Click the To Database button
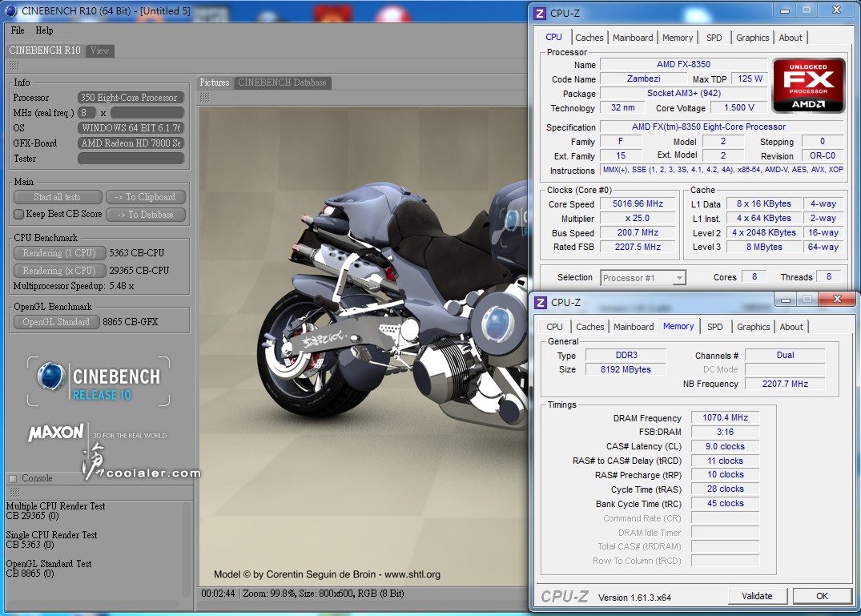 point(146,214)
